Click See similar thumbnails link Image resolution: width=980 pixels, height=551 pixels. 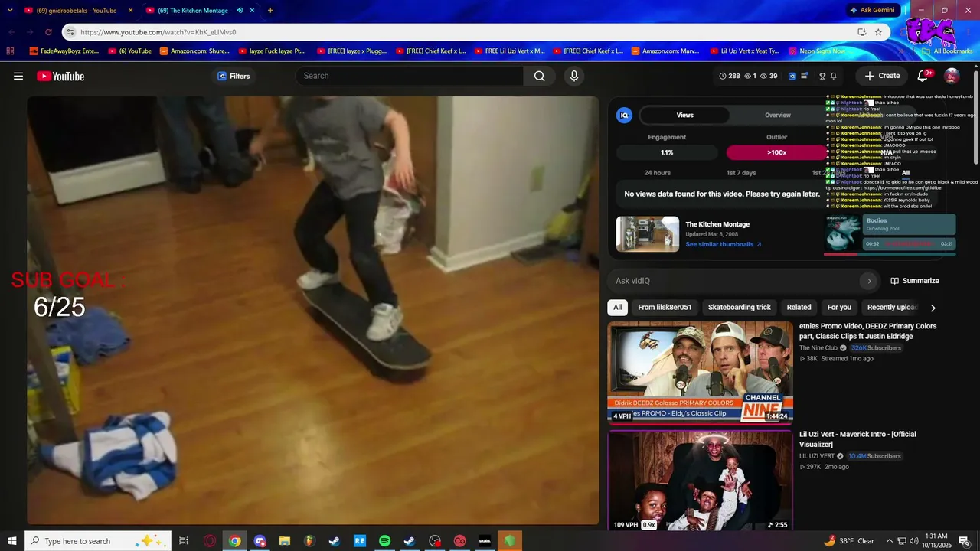tap(723, 244)
